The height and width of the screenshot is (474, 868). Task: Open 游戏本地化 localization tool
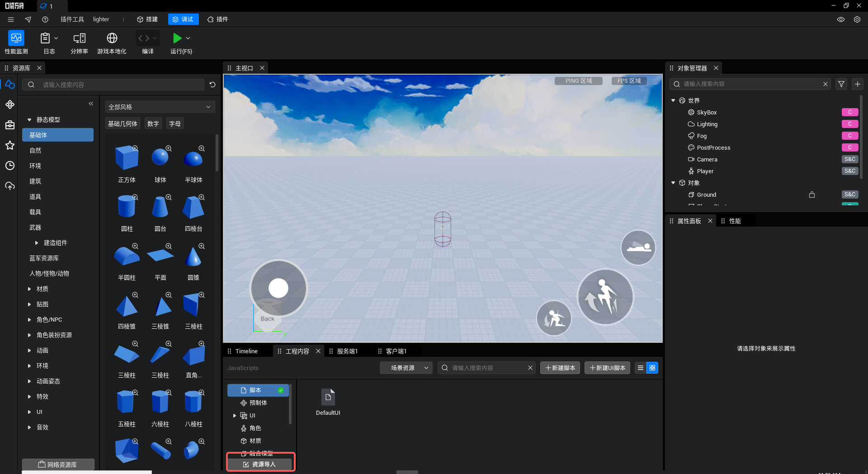click(x=112, y=43)
